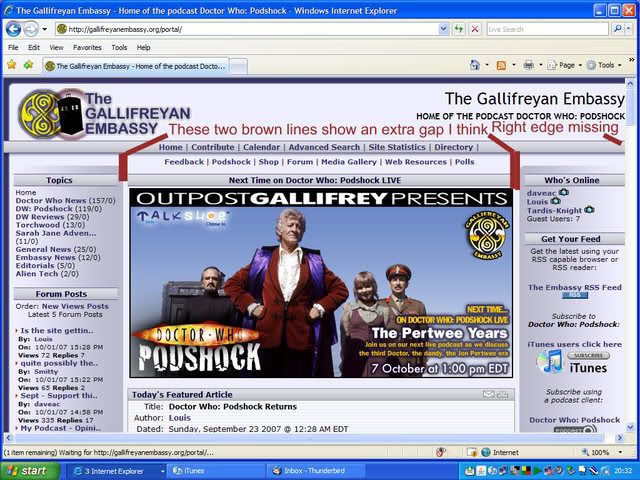Click the print article icon
640x480 pixels.
pyautogui.click(x=503, y=394)
